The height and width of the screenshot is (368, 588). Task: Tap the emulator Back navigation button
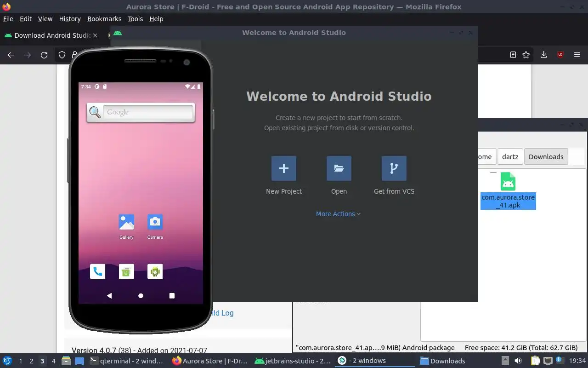[x=109, y=296]
